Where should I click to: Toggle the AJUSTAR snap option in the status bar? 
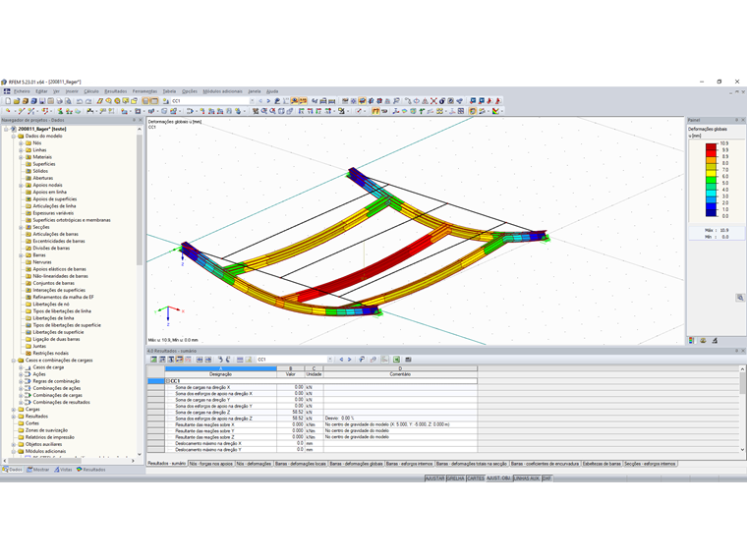pyautogui.click(x=435, y=478)
